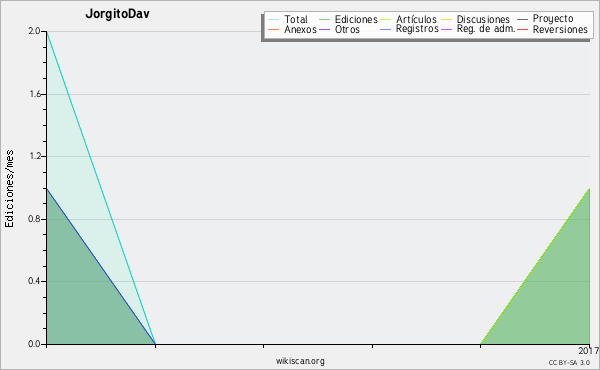Click the blue Registros legend line swatch
The width and height of the screenshot is (600, 370).
pos(385,29)
